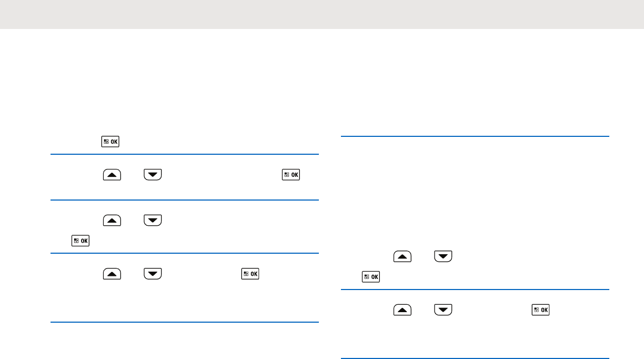Click the upper down arrow key in the right column
This screenshot has height=359, width=644.
tap(444, 257)
